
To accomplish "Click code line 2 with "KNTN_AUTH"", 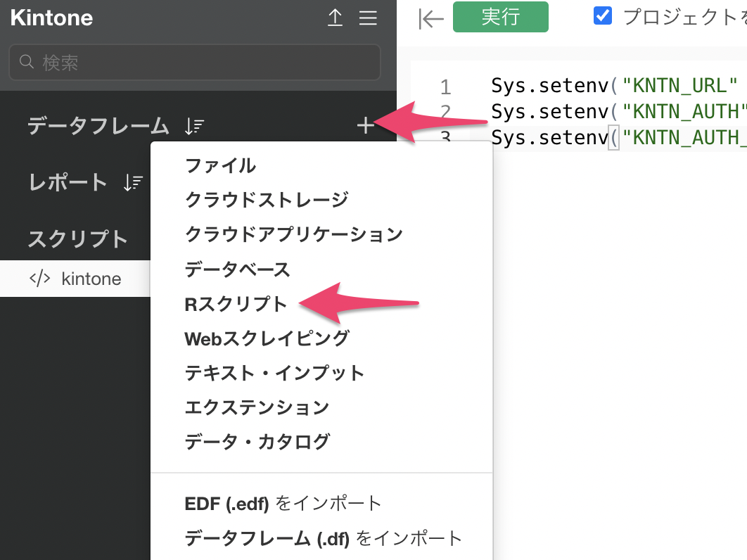I will point(618,112).
